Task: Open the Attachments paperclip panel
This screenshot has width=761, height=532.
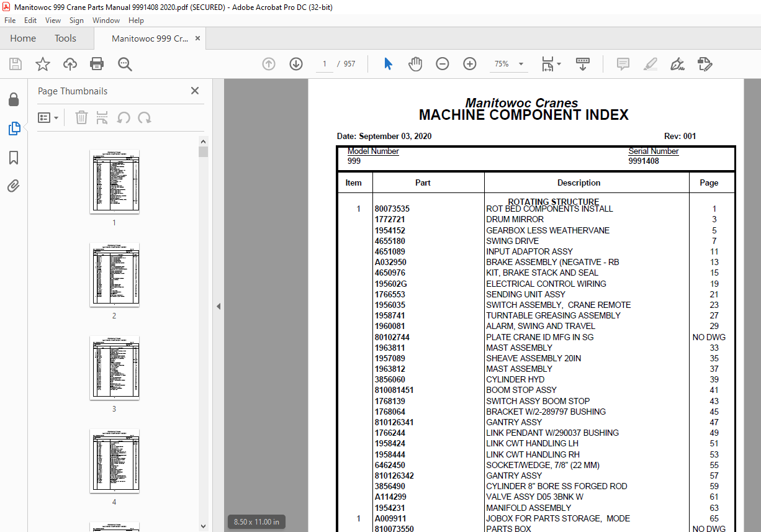Action: [14, 186]
